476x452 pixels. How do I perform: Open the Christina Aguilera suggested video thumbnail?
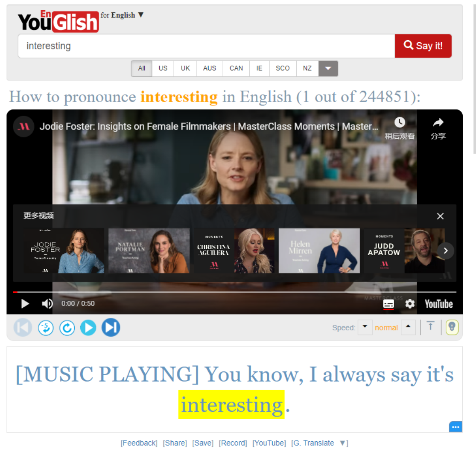(x=234, y=251)
